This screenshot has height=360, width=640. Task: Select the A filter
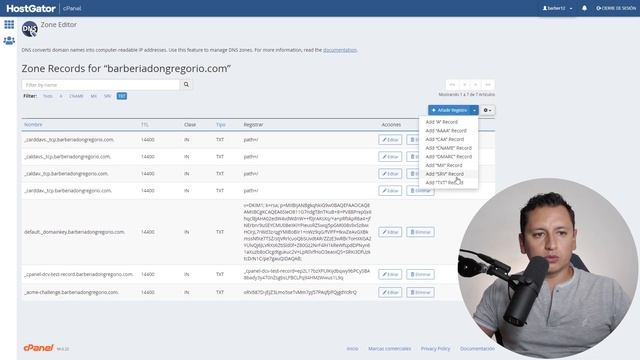pyautogui.click(x=61, y=96)
